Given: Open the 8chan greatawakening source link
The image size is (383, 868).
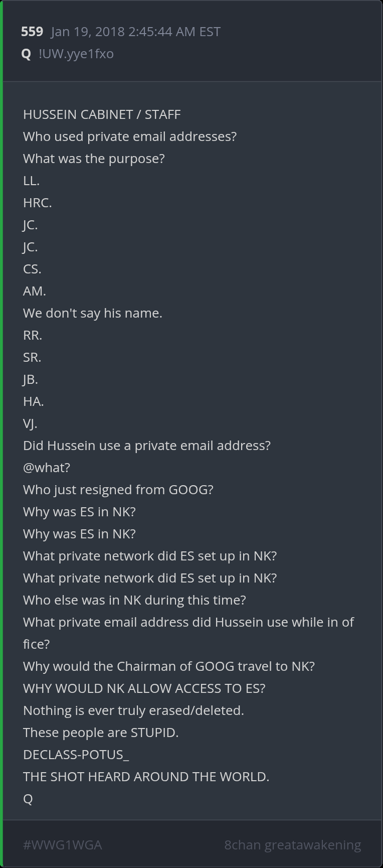Looking at the screenshot, I should [x=292, y=845].
